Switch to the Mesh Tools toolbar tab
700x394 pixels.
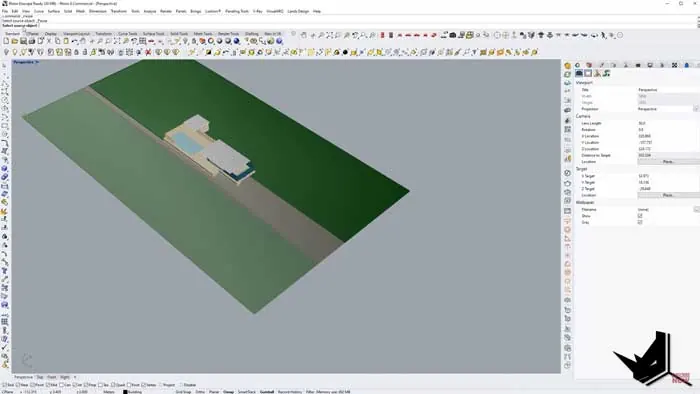tap(203, 34)
